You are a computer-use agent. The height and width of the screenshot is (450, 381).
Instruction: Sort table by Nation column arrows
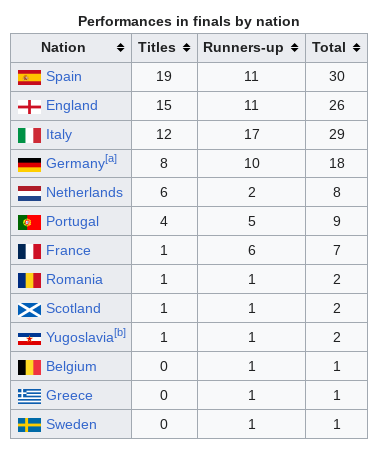pos(120,48)
